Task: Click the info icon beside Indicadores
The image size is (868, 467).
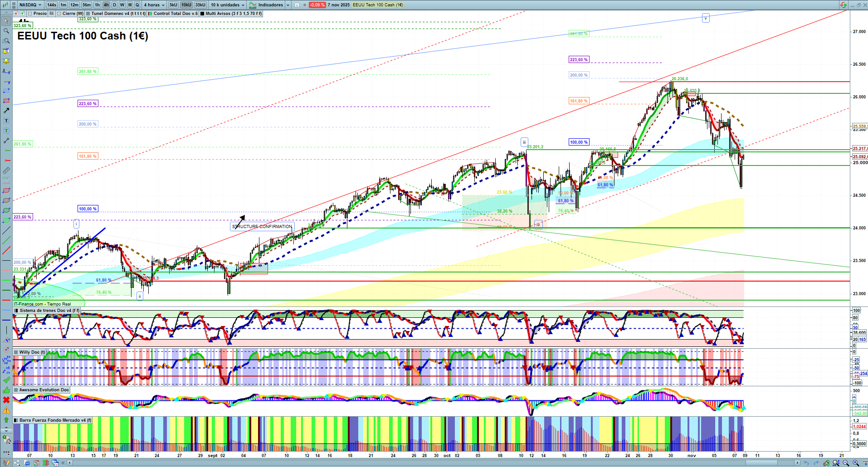Action: pos(297,5)
